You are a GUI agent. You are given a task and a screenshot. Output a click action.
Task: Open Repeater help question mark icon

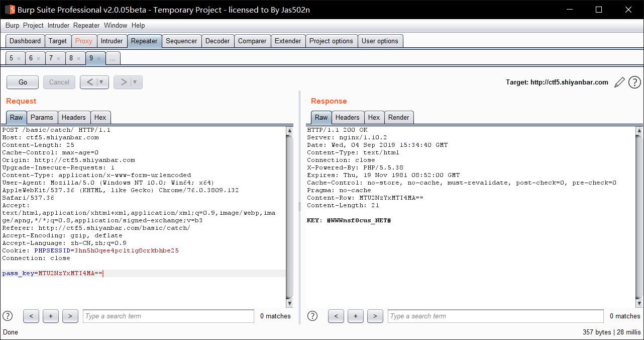[634, 82]
